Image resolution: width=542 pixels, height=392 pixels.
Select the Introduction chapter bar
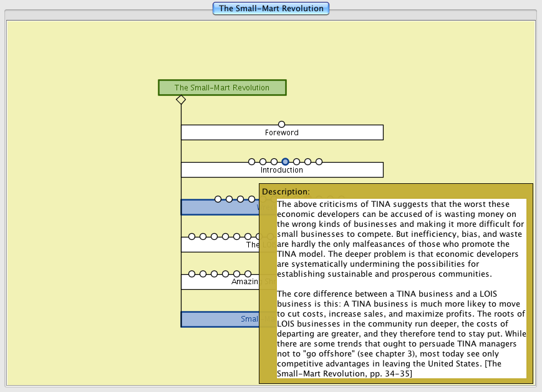click(282, 170)
